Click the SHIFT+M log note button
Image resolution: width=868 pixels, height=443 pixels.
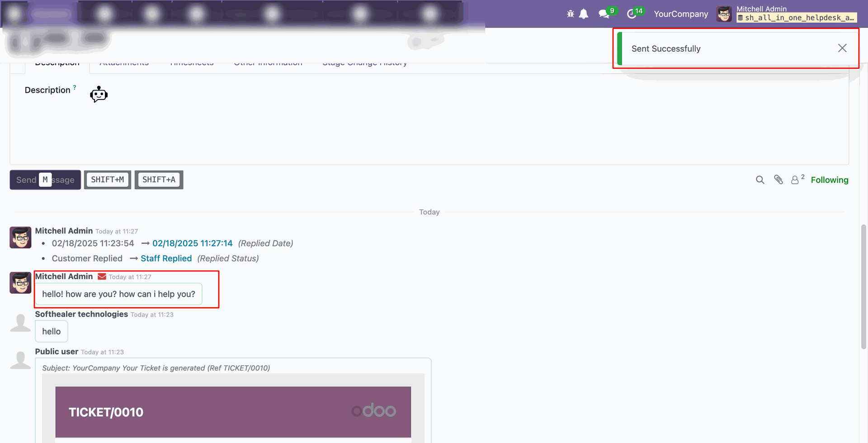[108, 180]
